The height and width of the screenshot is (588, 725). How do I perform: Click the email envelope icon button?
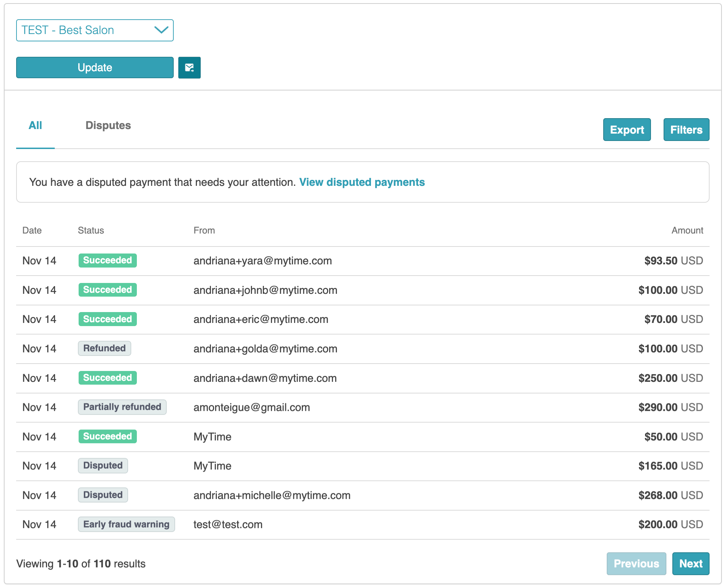tap(189, 68)
